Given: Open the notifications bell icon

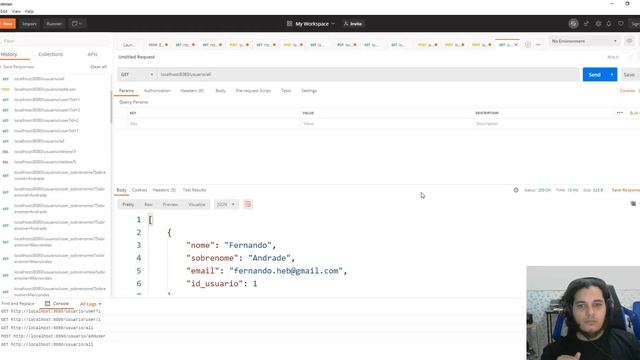Looking at the screenshot, I should tap(609, 24).
